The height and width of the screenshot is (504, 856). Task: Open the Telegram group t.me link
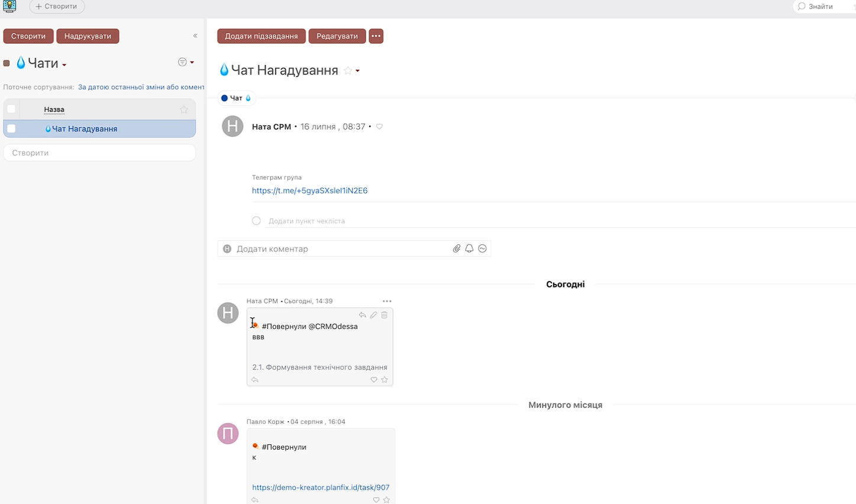coord(309,190)
